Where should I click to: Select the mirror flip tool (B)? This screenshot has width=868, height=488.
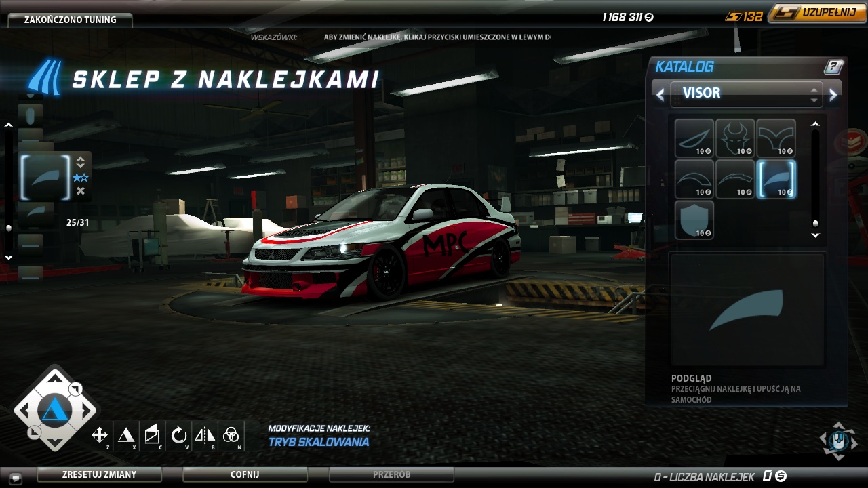tap(205, 435)
